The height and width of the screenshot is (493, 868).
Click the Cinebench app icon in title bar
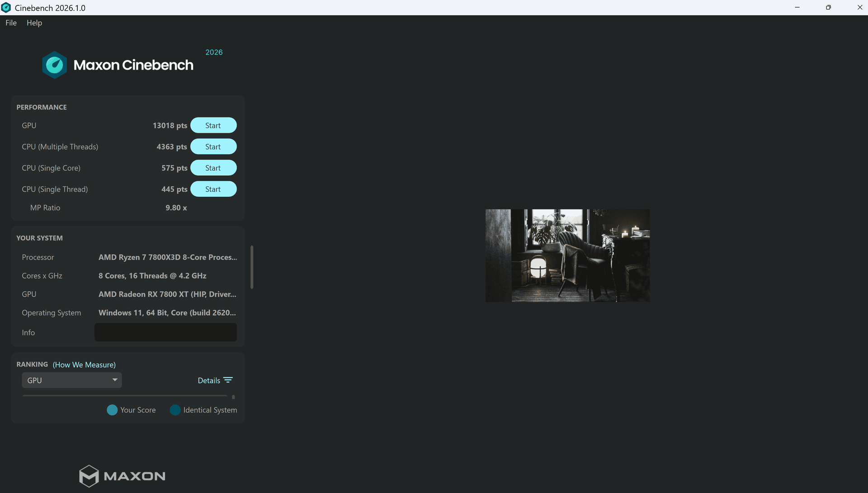pyautogui.click(x=6, y=8)
